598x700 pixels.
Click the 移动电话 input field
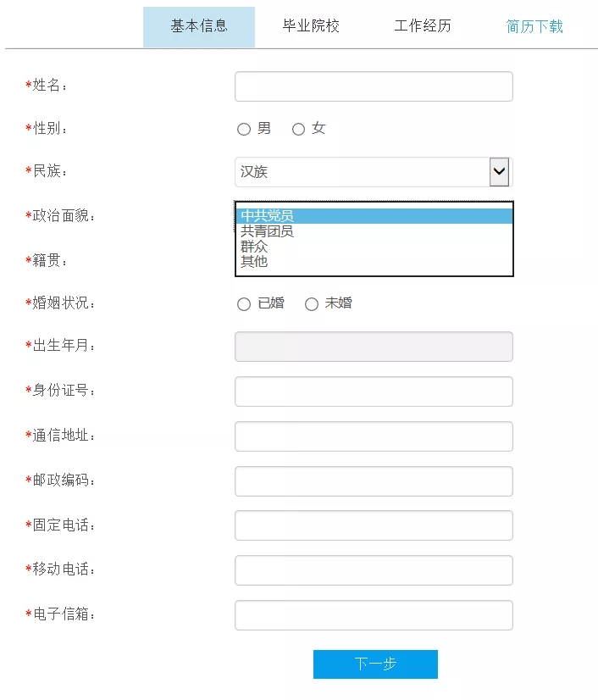374,570
